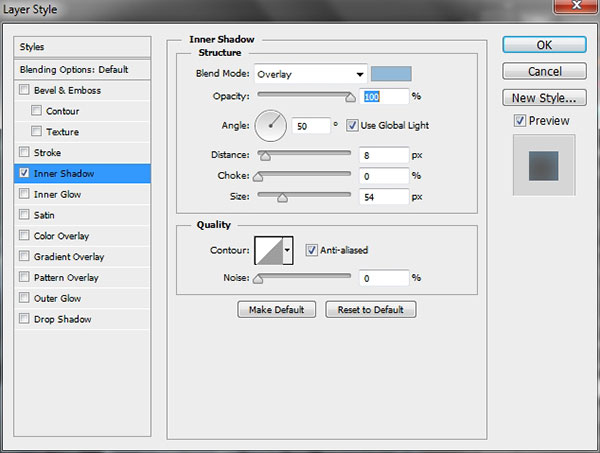Screen dimensions: 600x453
Task: Select the Styles list header
Action: click(x=82, y=47)
